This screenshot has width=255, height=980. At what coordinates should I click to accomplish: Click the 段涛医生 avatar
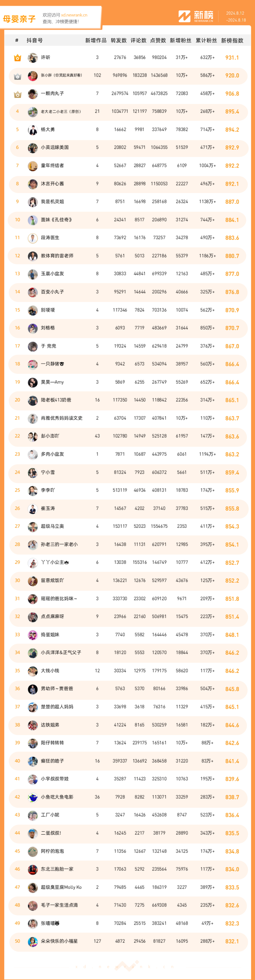[33, 238]
